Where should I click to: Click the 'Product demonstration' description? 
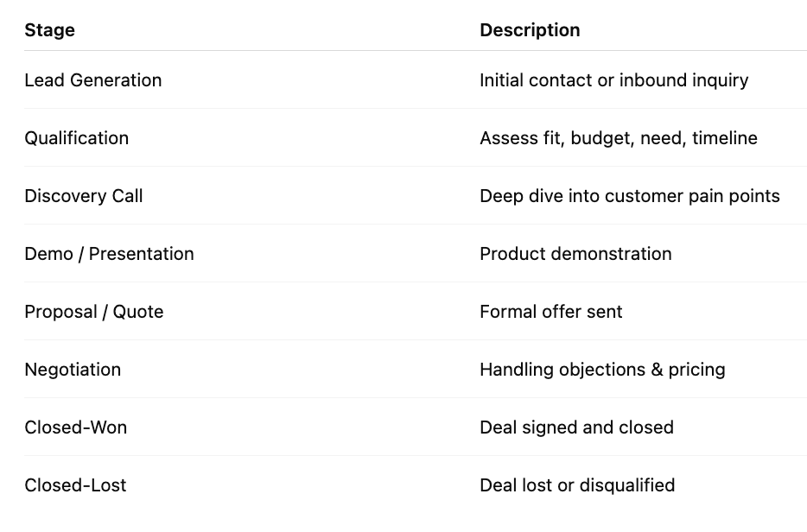[576, 254]
